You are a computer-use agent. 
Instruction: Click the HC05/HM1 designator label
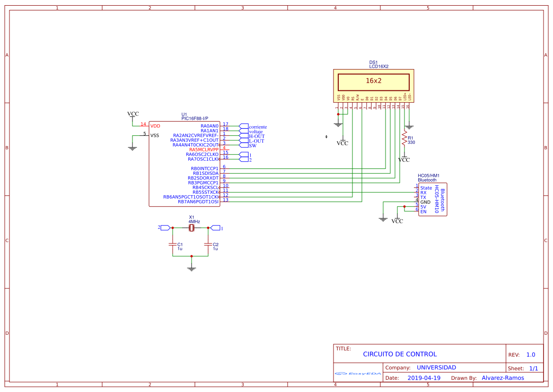(x=429, y=175)
